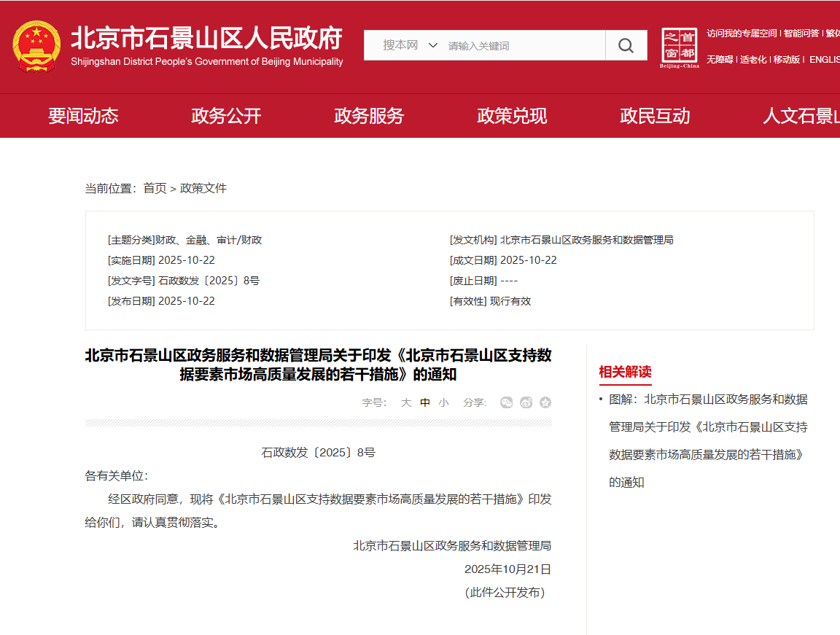Open the 政民互动 navigation menu
840x635 pixels.
[655, 116]
